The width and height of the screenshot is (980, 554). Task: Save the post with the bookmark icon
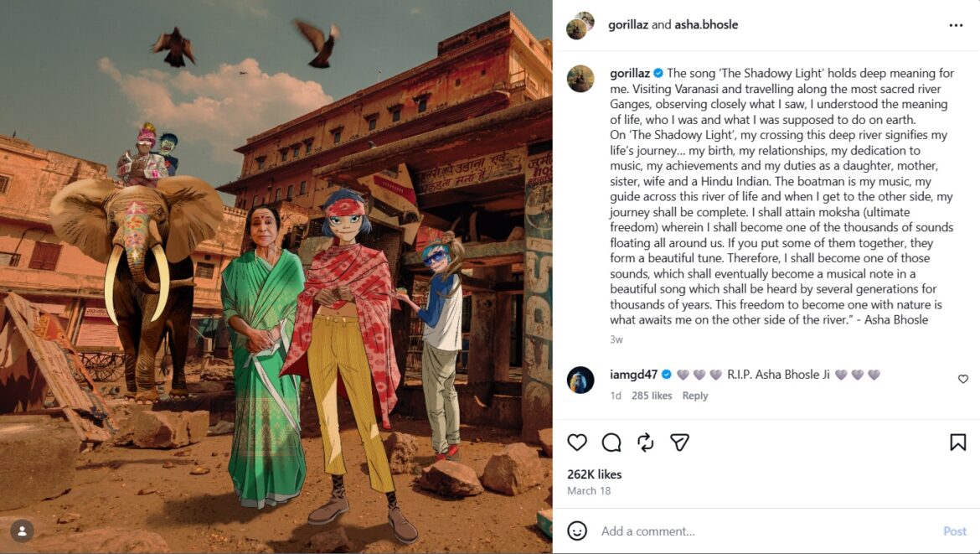click(x=957, y=443)
